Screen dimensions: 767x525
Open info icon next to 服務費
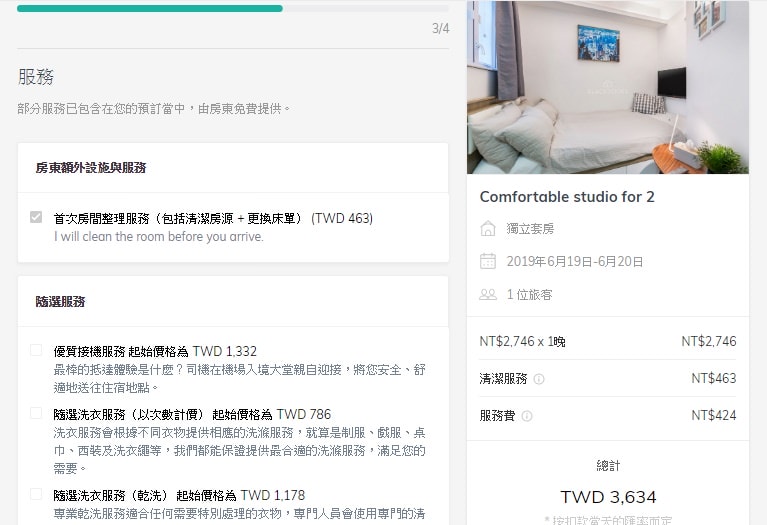click(527, 416)
